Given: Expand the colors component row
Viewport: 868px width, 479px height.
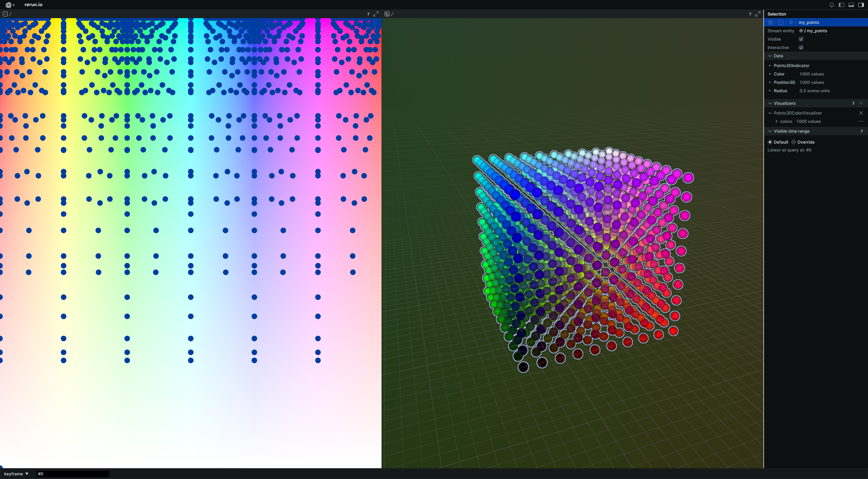Looking at the screenshot, I should (776, 121).
